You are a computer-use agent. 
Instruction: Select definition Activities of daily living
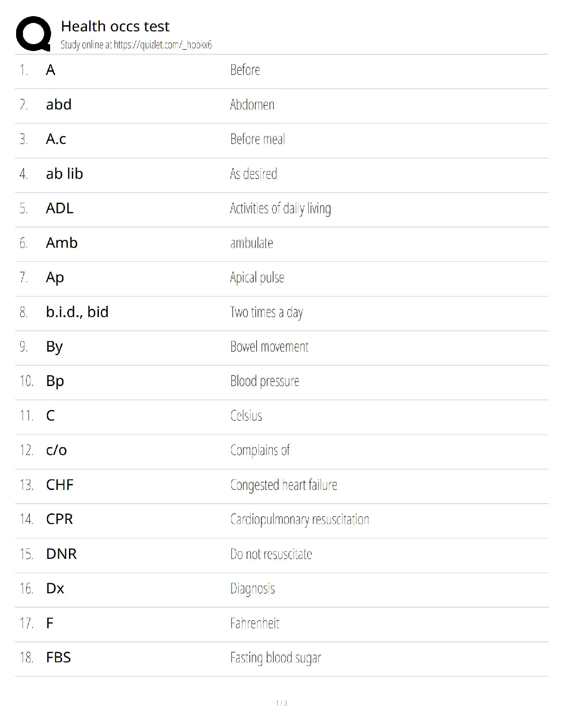click(280, 209)
